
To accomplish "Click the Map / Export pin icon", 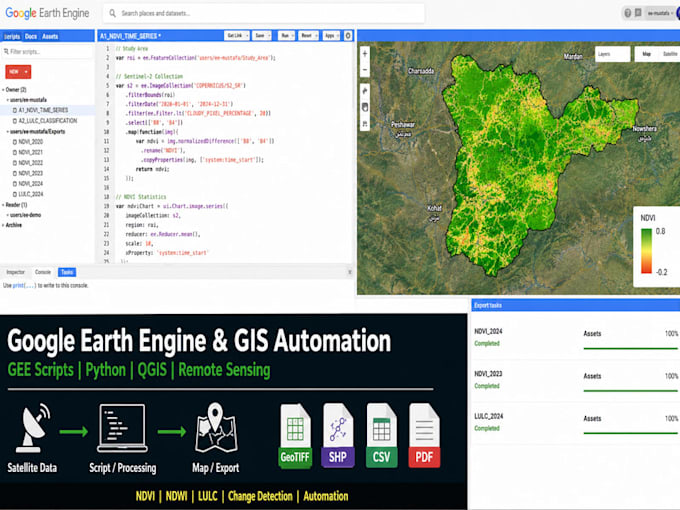I will point(216,428).
